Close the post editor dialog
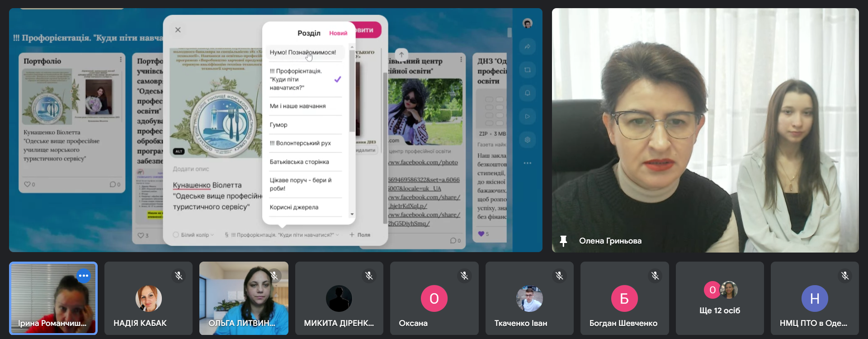The width and height of the screenshot is (868, 339). [x=178, y=30]
